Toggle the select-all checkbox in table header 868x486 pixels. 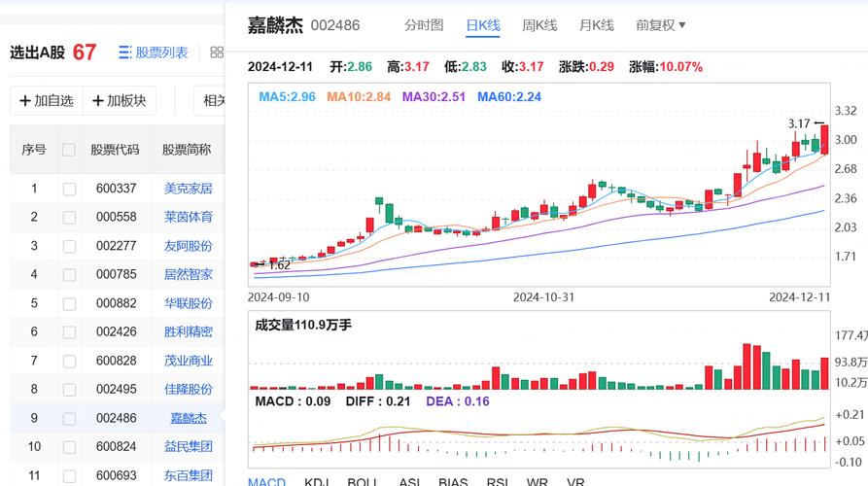[x=69, y=150]
